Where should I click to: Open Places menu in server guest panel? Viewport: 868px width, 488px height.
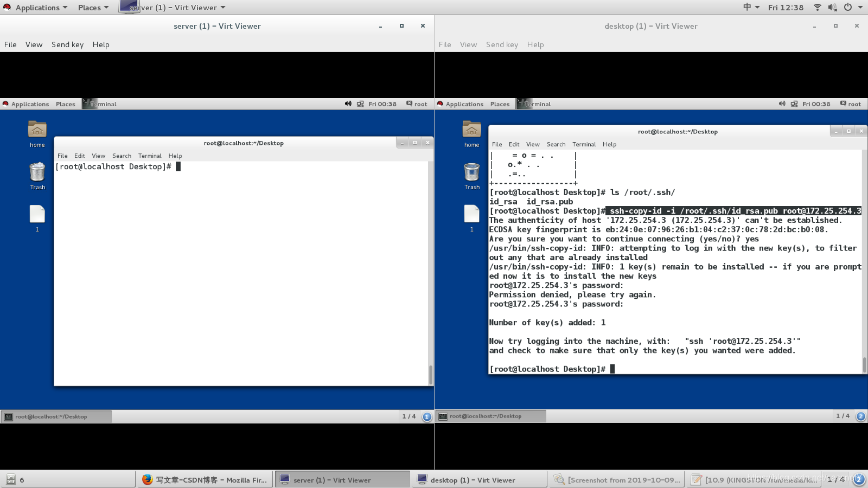click(x=65, y=104)
